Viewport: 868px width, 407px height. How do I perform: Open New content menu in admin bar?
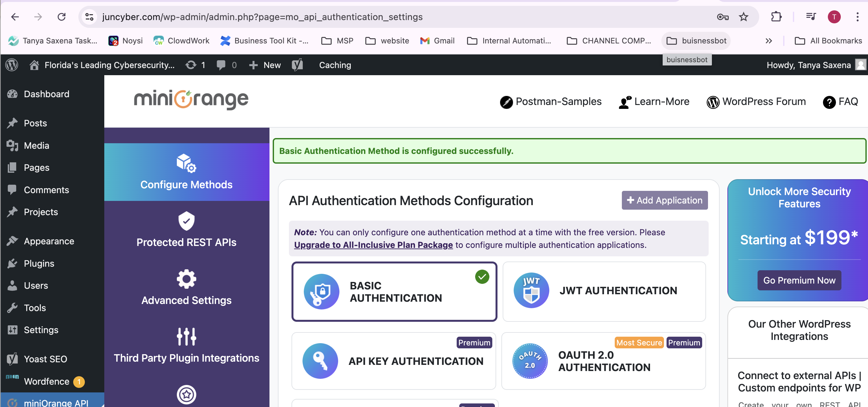265,65
